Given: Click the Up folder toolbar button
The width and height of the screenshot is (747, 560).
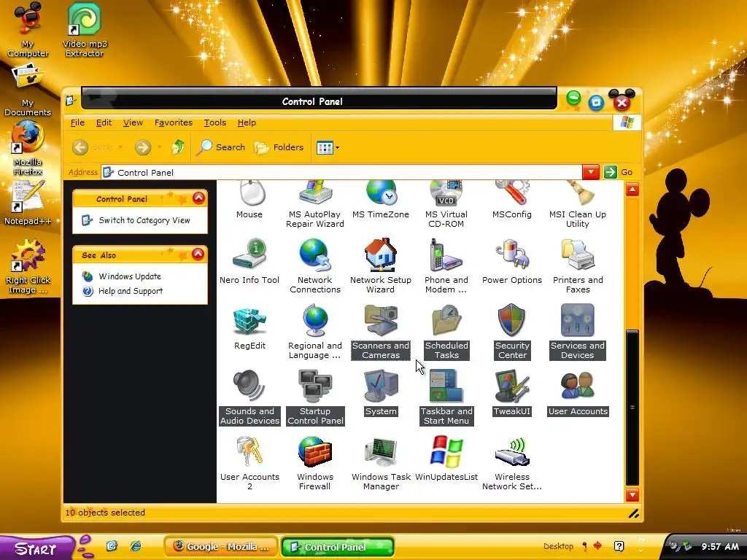Looking at the screenshot, I should pos(178,147).
